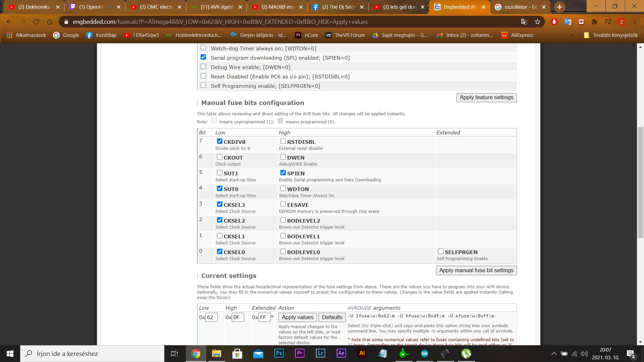Click the Google Translate icon in address bar
The width and height of the screenshot is (644, 362).
(x=524, y=22)
